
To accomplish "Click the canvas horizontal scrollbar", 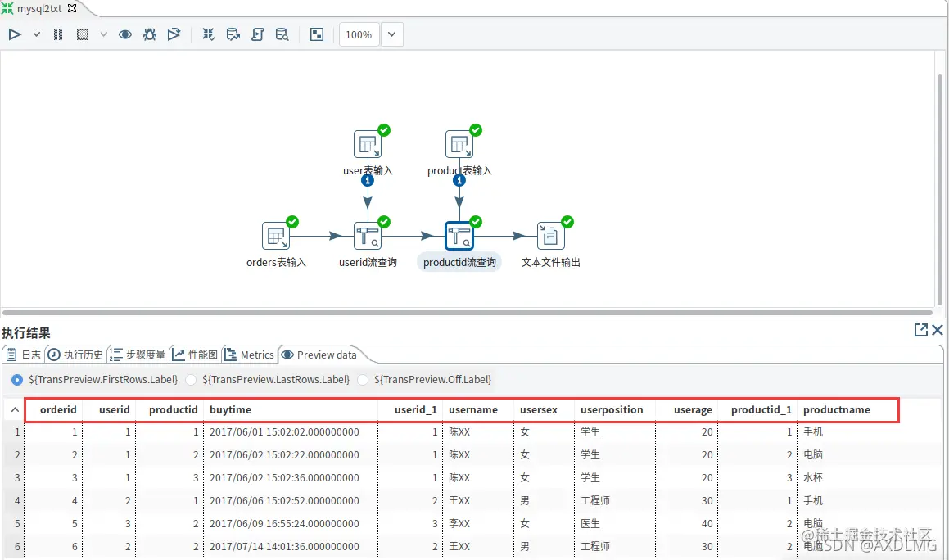I will [x=468, y=313].
